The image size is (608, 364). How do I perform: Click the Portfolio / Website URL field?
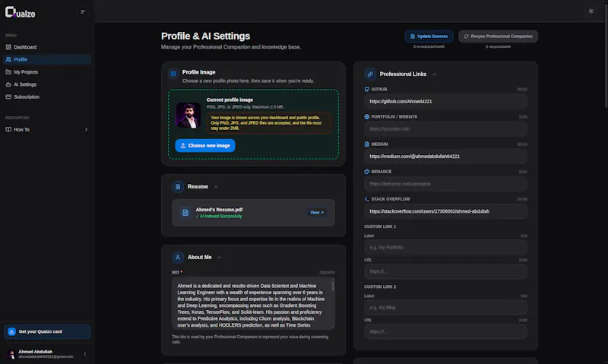(x=445, y=129)
